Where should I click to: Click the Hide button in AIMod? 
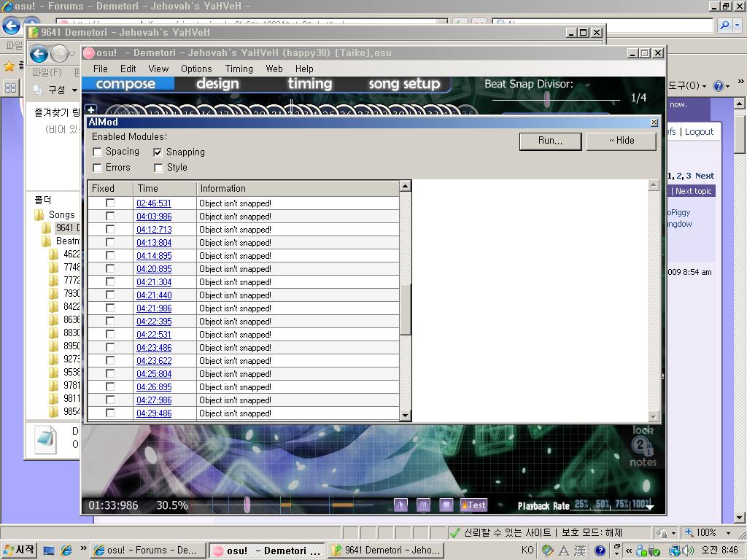(622, 141)
